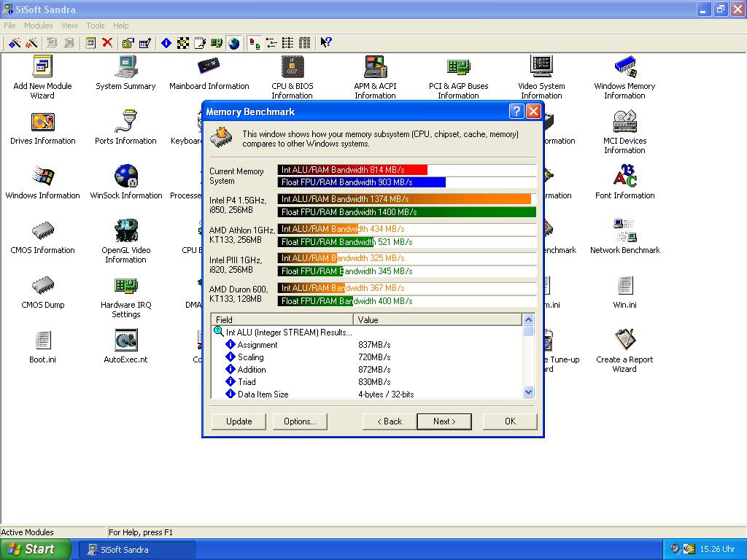Viewport: 747px width, 560px height.
Task: Open the System Summary module icon
Action: [125, 68]
